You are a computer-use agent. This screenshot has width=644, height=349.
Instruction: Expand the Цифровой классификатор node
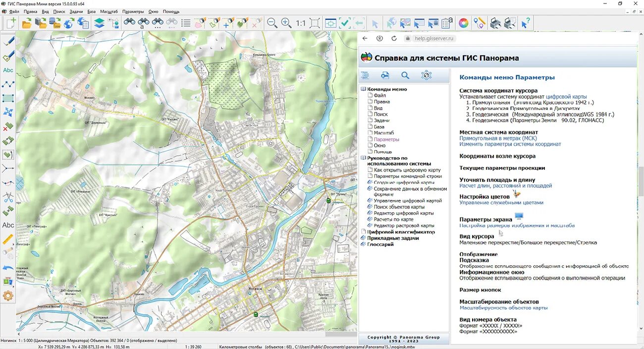coord(364,232)
